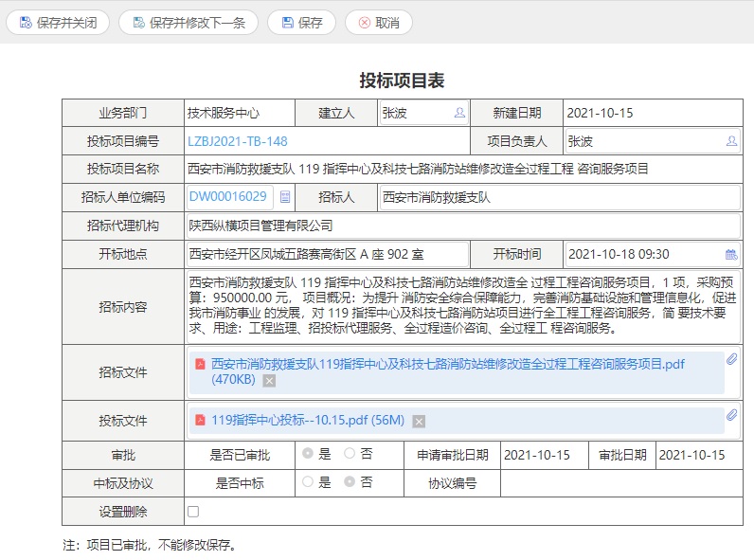This screenshot has width=754, height=560.
Task: Click the 开标地点 input field
Action: pyautogui.click(x=328, y=255)
